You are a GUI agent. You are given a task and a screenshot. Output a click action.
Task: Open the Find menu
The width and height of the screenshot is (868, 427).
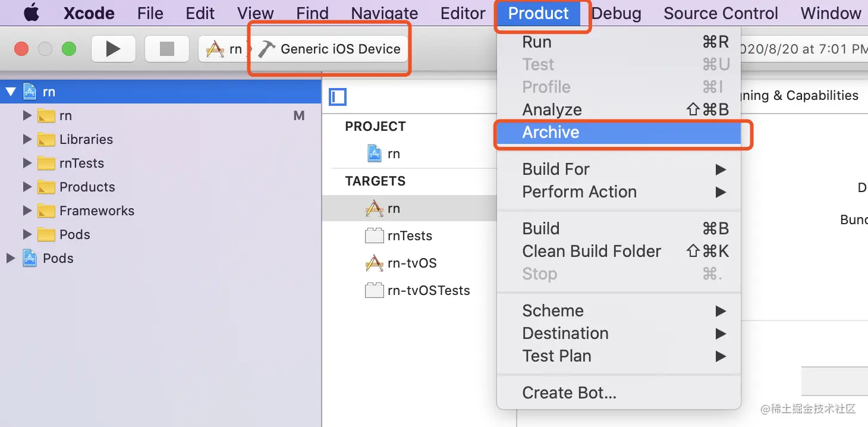coord(312,13)
